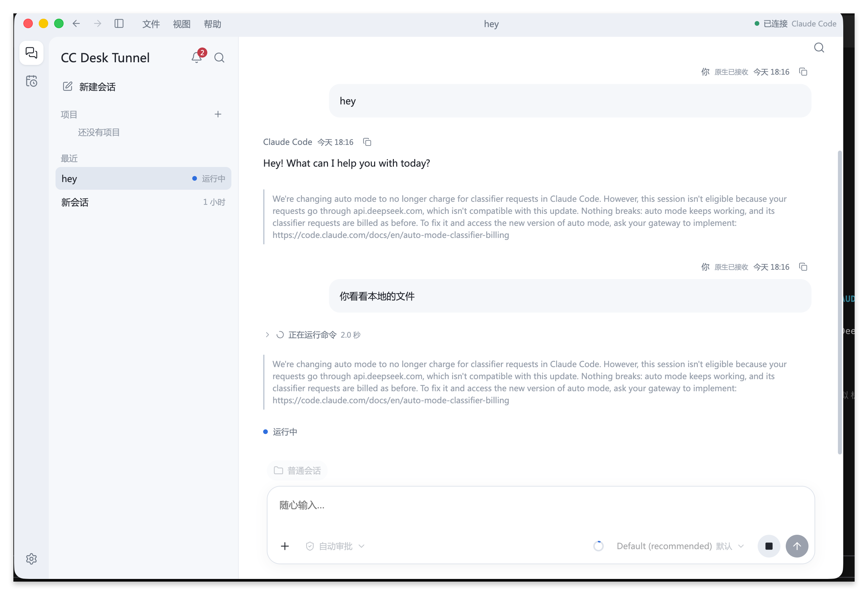Open the Default (recommended) model dropdown
868x595 pixels.
pos(680,546)
